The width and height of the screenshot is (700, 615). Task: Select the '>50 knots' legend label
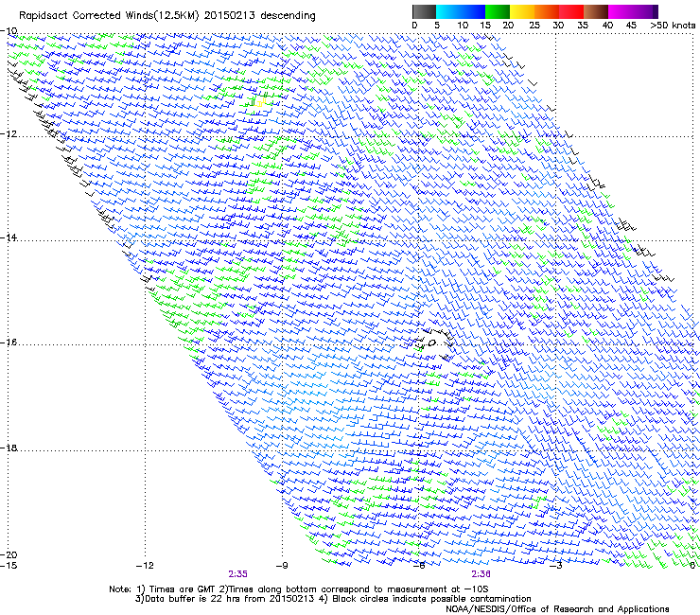(x=673, y=25)
